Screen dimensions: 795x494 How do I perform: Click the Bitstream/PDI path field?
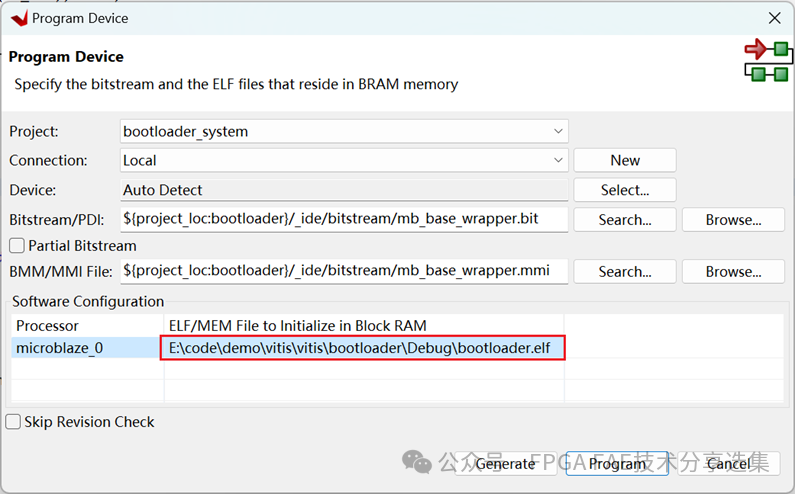(x=343, y=219)
